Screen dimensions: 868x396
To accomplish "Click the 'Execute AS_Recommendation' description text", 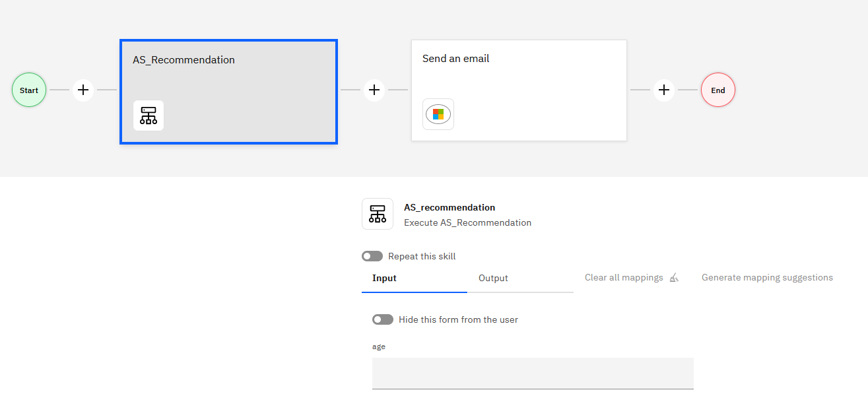I will coord(467,222).
